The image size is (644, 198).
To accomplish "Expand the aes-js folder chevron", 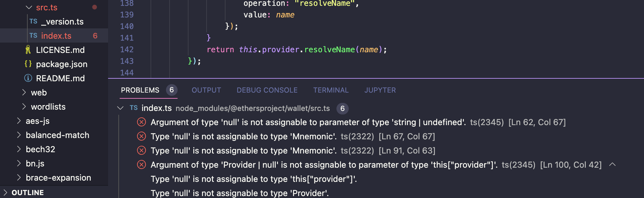I will click(x=19, y=121).
